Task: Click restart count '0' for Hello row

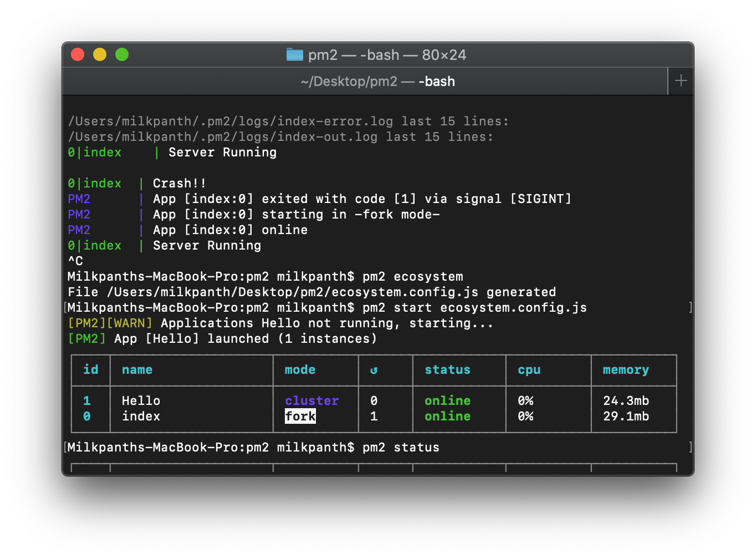Action: 374,400
